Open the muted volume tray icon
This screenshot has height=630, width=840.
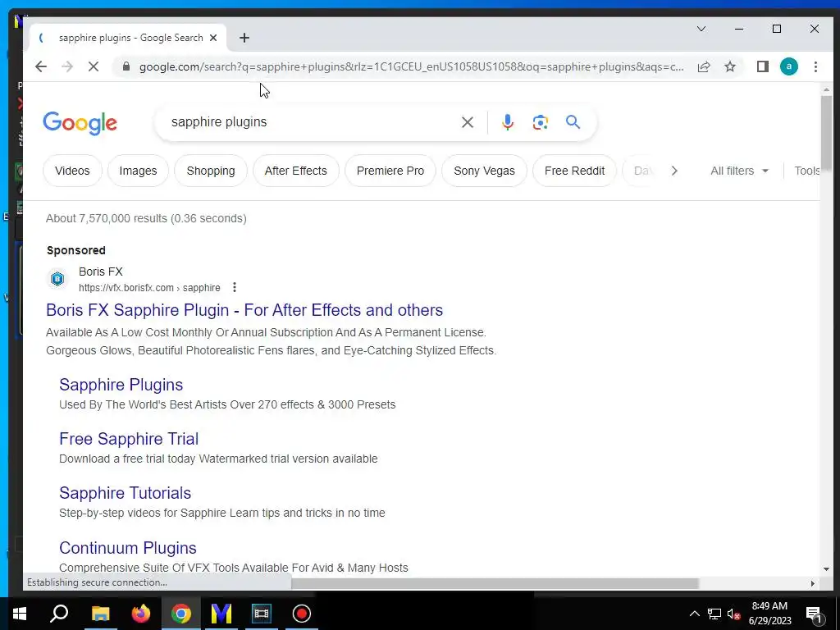click(x=733, y=614)
